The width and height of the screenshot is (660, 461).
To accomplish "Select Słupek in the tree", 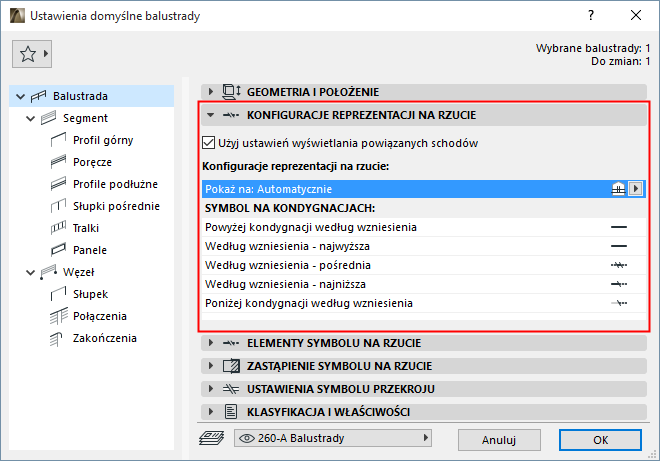I will [x=90, y=294].
